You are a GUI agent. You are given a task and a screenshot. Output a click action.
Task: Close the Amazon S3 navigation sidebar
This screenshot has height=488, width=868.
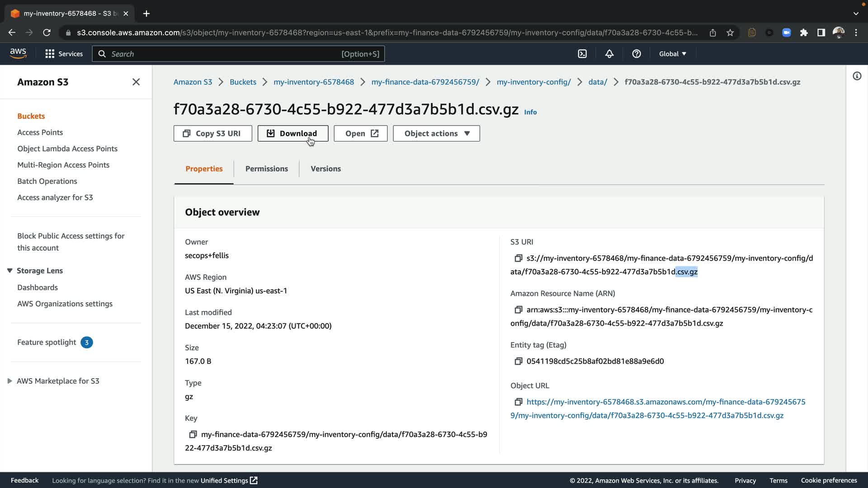coord(136,82)
